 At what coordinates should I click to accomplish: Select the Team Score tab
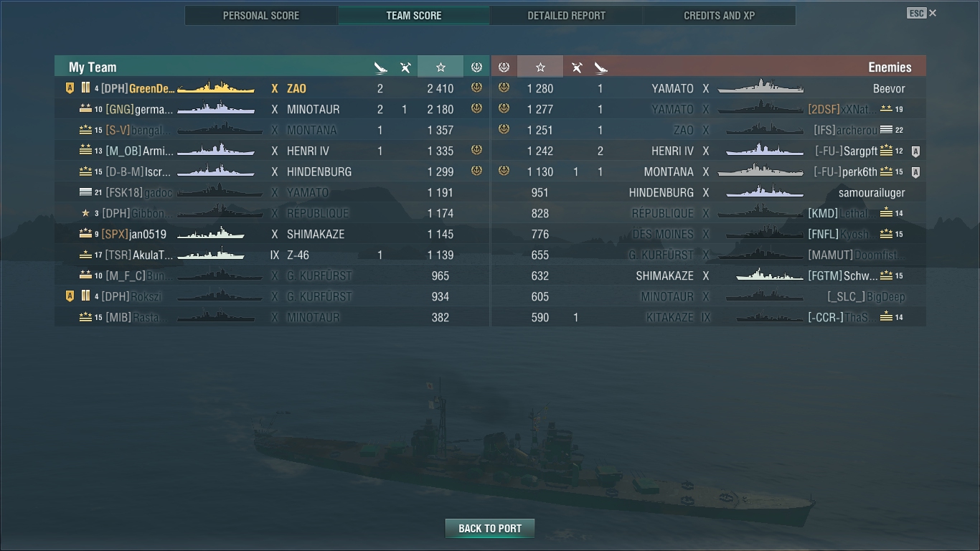click(x=414, y=15)
